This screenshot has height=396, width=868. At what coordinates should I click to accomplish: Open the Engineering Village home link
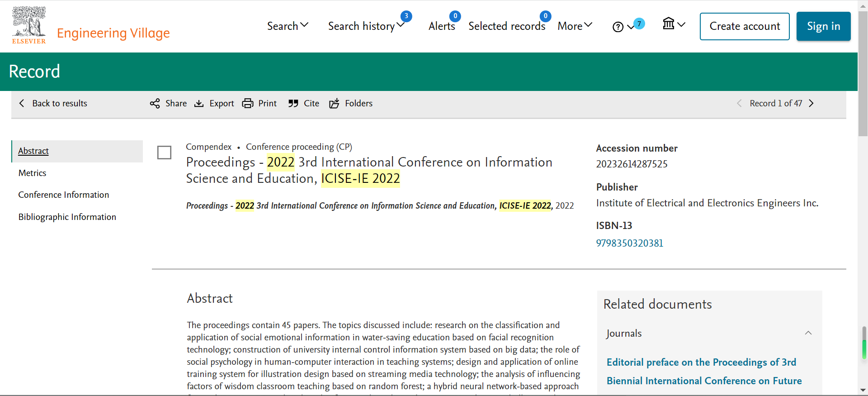(x=113, y=33)
